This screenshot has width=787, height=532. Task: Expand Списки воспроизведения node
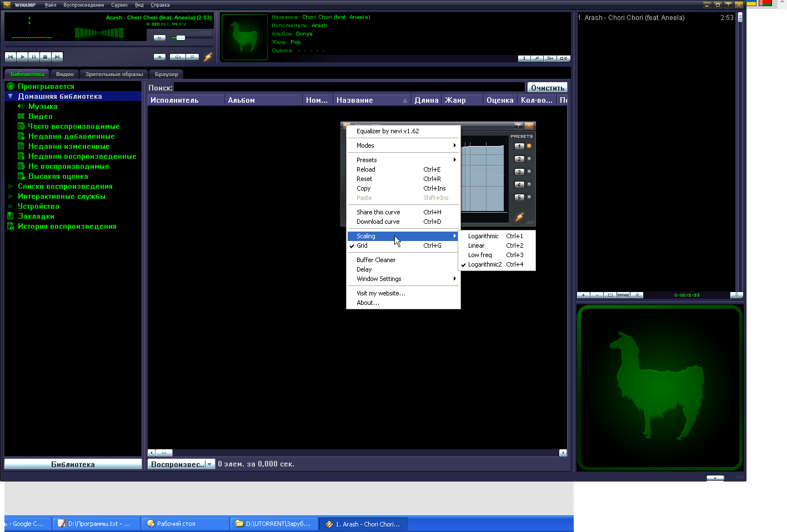(x=10, y=186)
